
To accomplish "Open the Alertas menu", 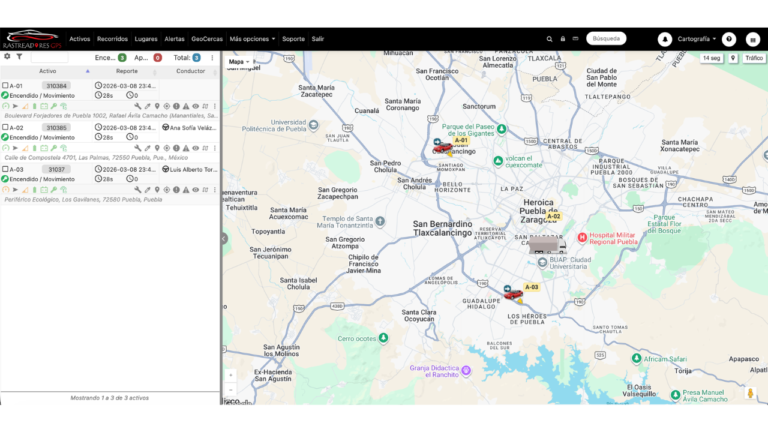I will (x=174, y=39).
